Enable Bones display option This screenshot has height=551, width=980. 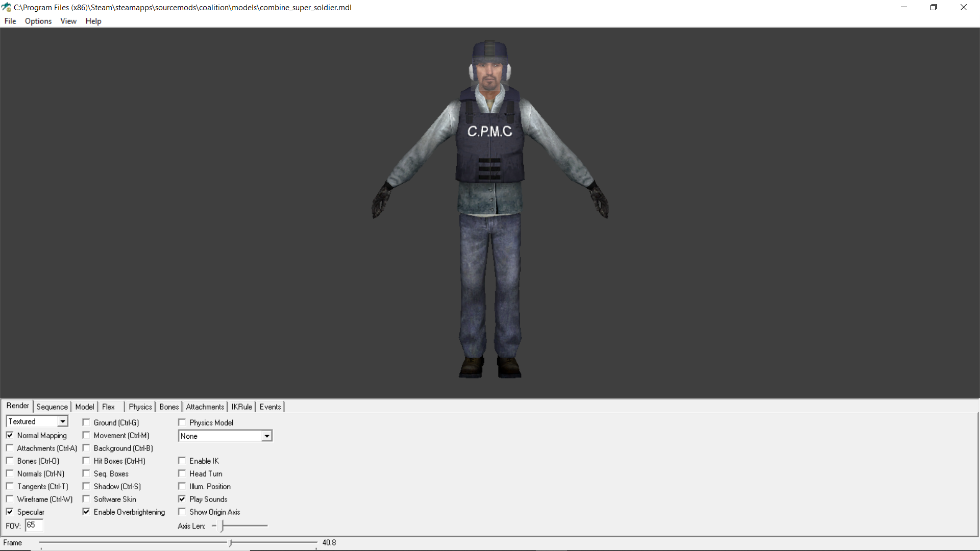click(x=11, y=460)
